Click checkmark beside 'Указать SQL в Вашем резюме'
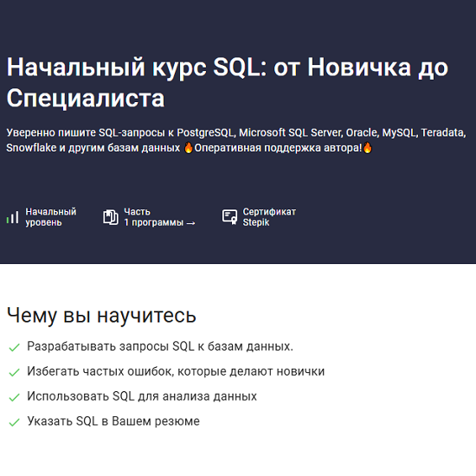Viewport: 476px width, 476px height. (14, 422)
